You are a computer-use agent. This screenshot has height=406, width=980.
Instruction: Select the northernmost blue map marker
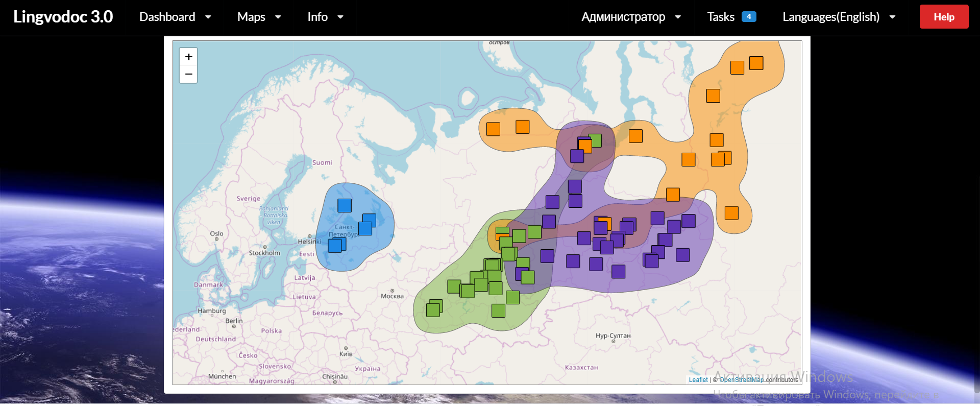pyautogui.click(x=345, y=205)
